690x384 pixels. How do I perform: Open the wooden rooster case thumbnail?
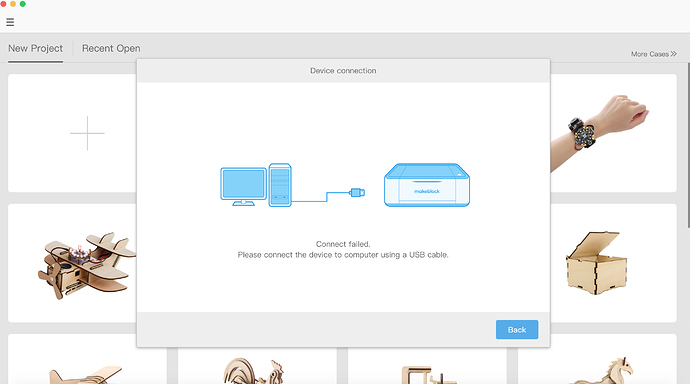click(257, 366)
